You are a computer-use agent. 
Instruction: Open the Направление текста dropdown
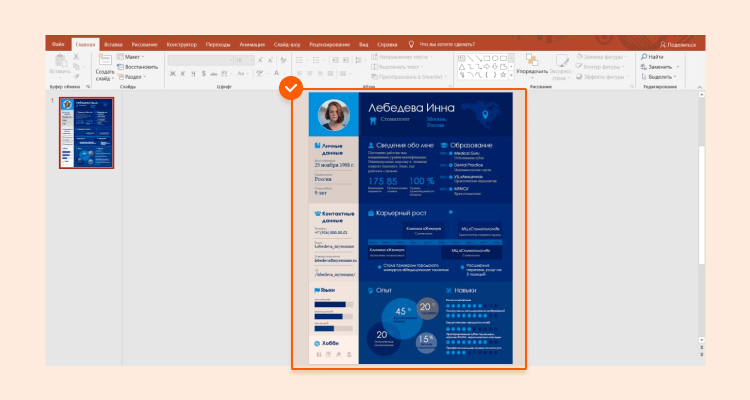point(402,57)
